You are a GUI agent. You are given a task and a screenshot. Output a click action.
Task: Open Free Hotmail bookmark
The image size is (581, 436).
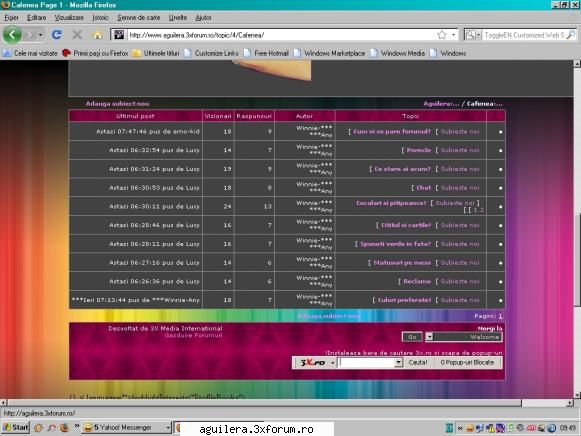click(x=266, y=53)
